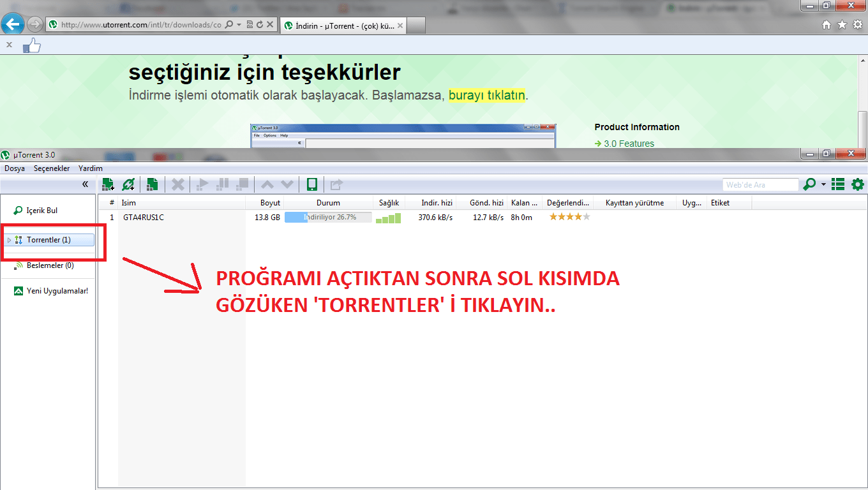Screen dimensions: 868x490
Task: Select Beslemeler (0) in the sidebar
Action: pyautogui.click(x=50, y=265)
